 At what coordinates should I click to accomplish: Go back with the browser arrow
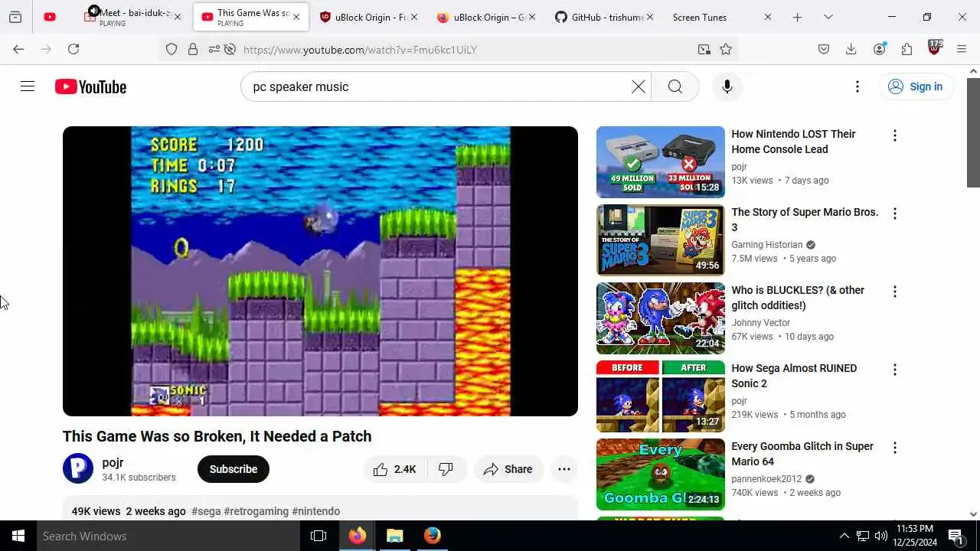click(x=18, y=49)
